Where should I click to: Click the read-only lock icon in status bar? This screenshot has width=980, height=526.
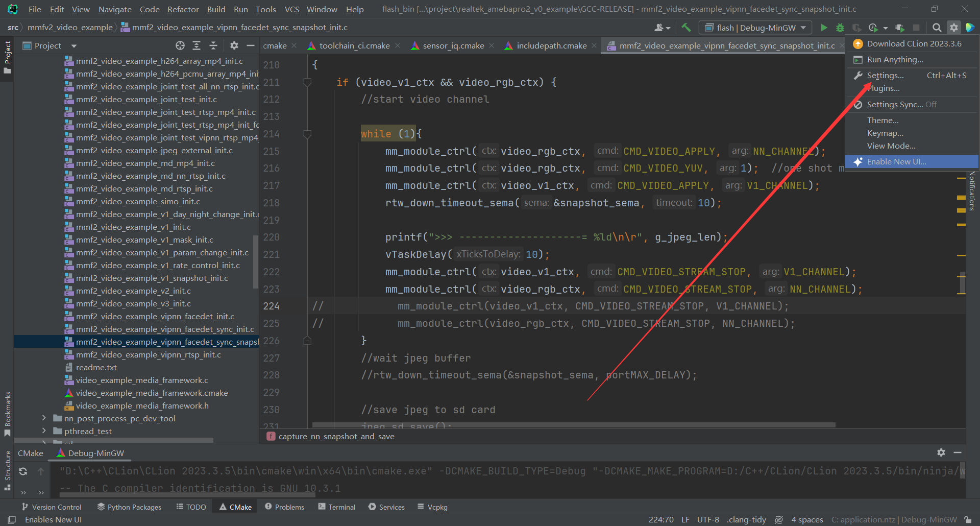[x=968, y=519]
